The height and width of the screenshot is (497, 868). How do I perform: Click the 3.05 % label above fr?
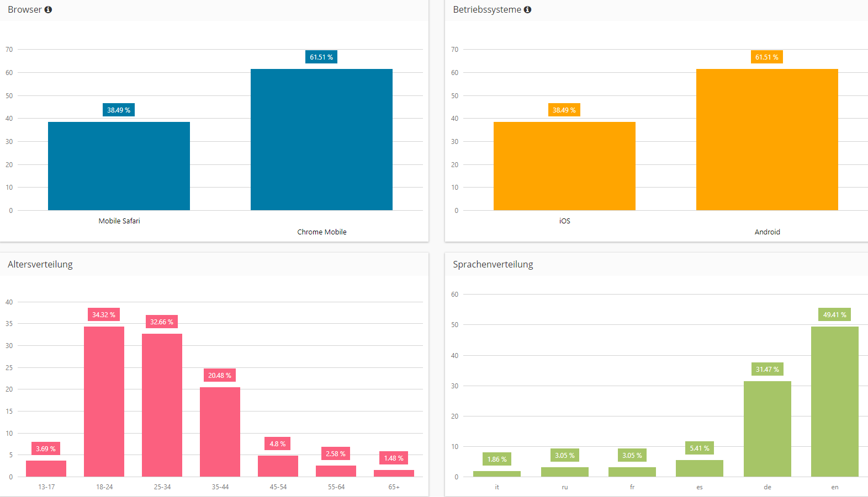tap(632, 455)
